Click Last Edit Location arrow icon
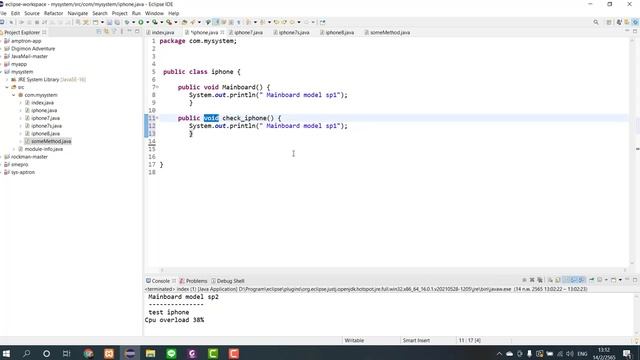 276,22
